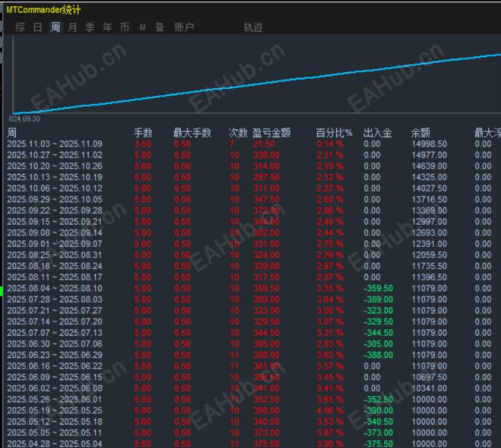
Task: Select week row 2025.08.11 ~ 2025.08.17
Action: [252, 277]
